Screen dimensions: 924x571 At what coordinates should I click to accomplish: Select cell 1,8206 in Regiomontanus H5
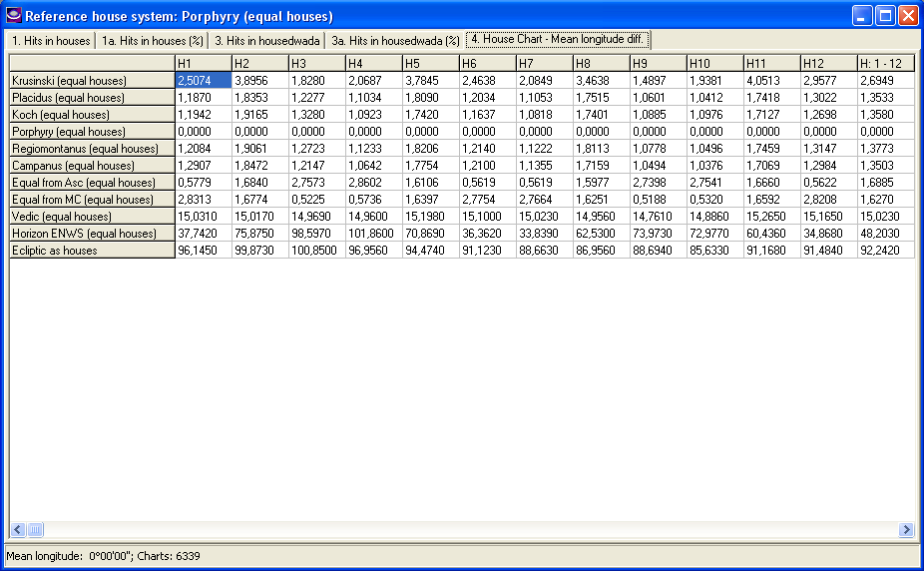(x=431, y=149)
